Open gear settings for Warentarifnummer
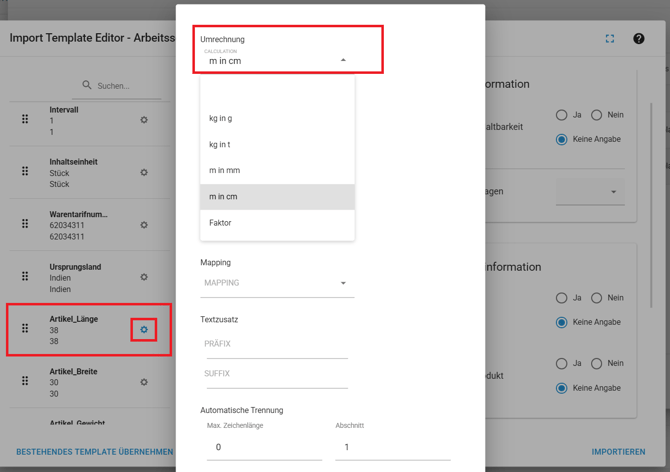670x472 pixels. (x=144, y=225)
